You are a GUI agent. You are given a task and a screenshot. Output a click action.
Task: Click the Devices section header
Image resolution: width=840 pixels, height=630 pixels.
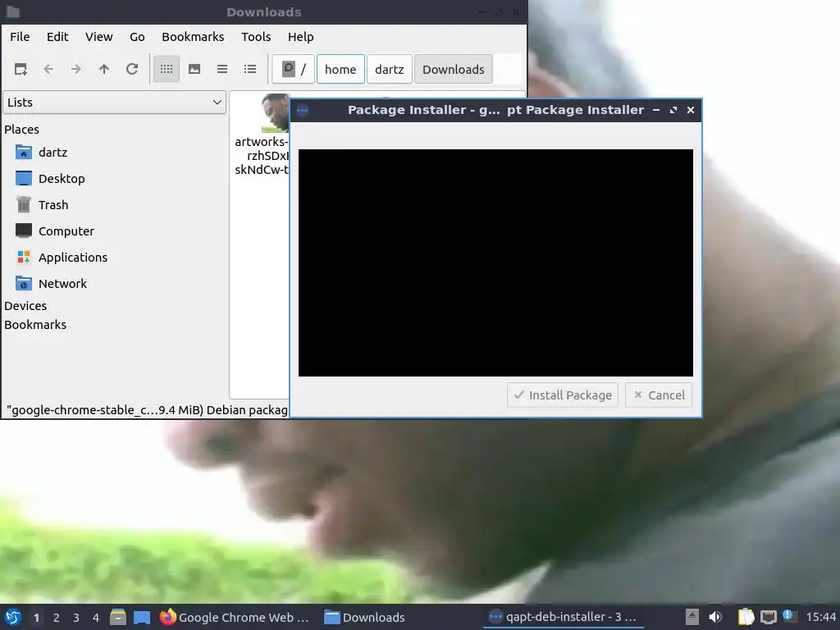coord(25,306)
